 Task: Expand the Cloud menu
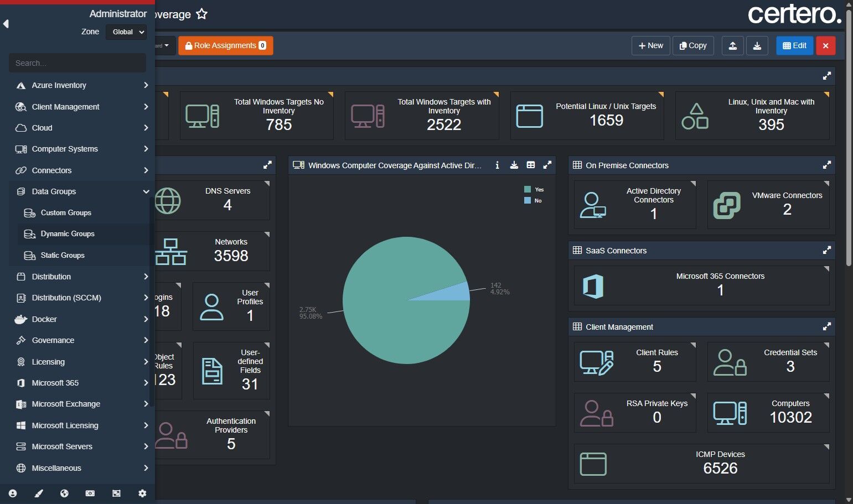click(81, 128)
